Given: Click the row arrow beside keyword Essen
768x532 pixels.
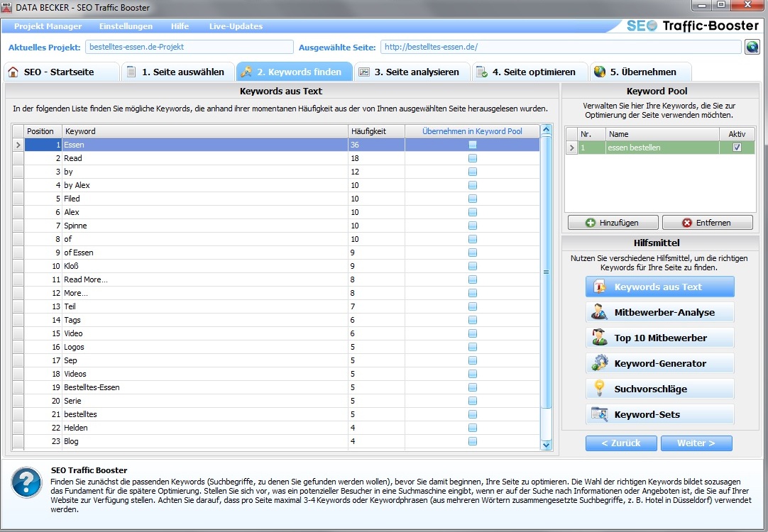Looking at the screenshot, I should click(18, 145).
